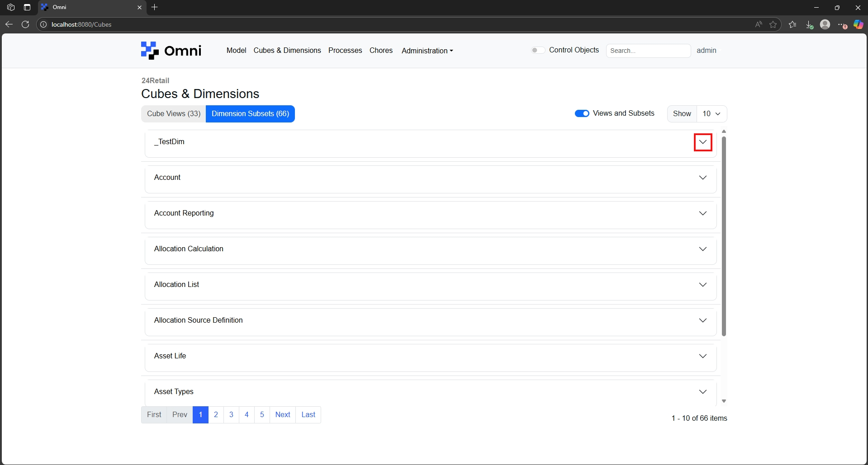Screen dimensions: 868x465
Task: Go to page 5
Action: pyautogui.click(x=262, y=415)
